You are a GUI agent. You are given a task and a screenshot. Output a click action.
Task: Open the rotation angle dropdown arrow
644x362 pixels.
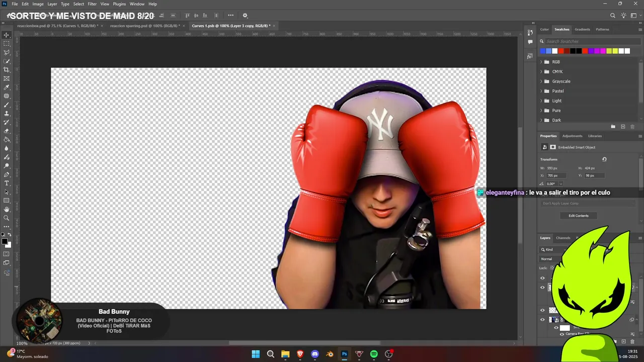pyautogui.click(x=561, y=184)
